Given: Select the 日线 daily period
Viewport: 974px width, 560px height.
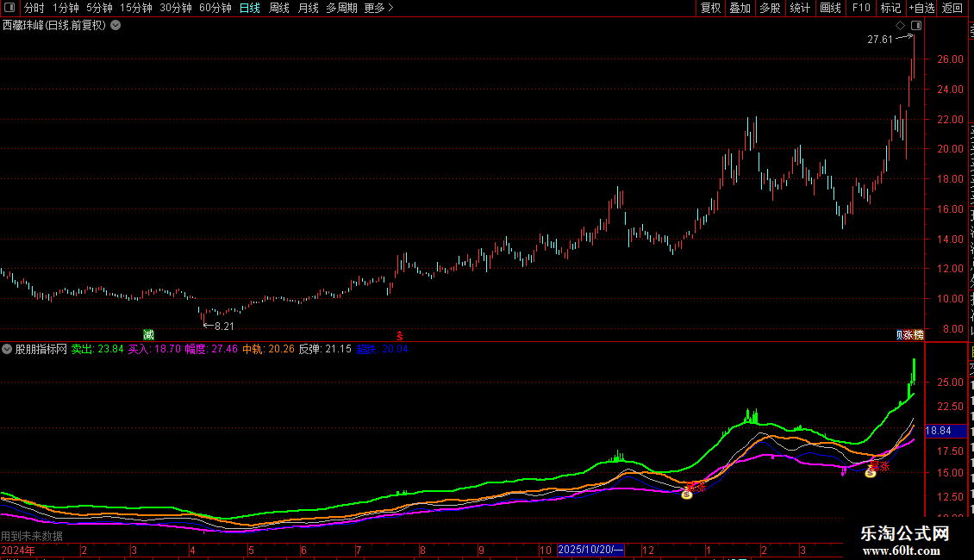Looking at the screenshot, I should [x=250, y=8].
